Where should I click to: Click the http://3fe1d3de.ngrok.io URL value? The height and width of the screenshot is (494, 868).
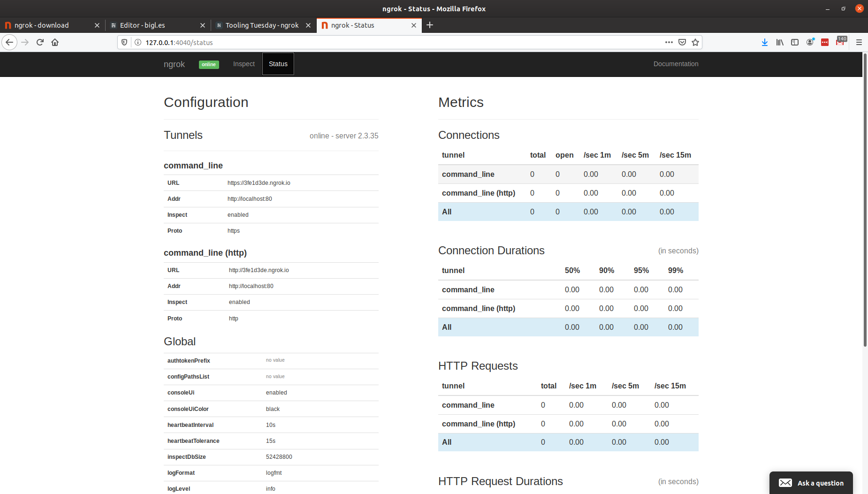pos(259,270)
